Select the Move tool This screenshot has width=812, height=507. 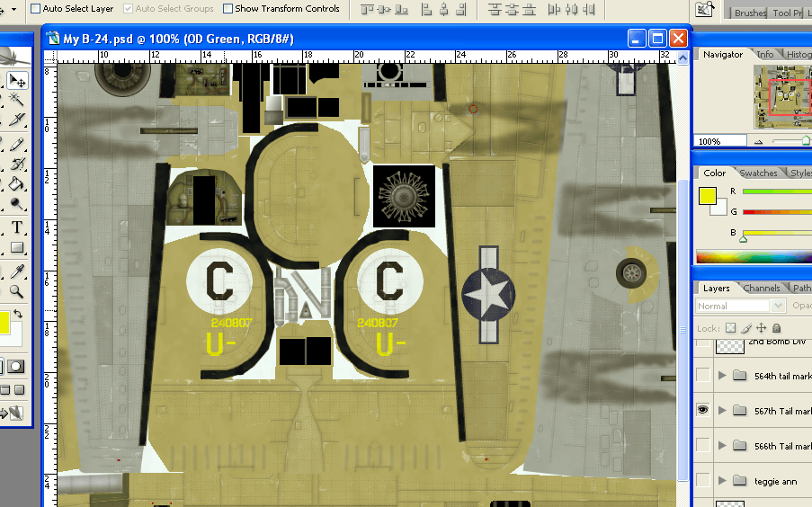(x=17, y=80)
